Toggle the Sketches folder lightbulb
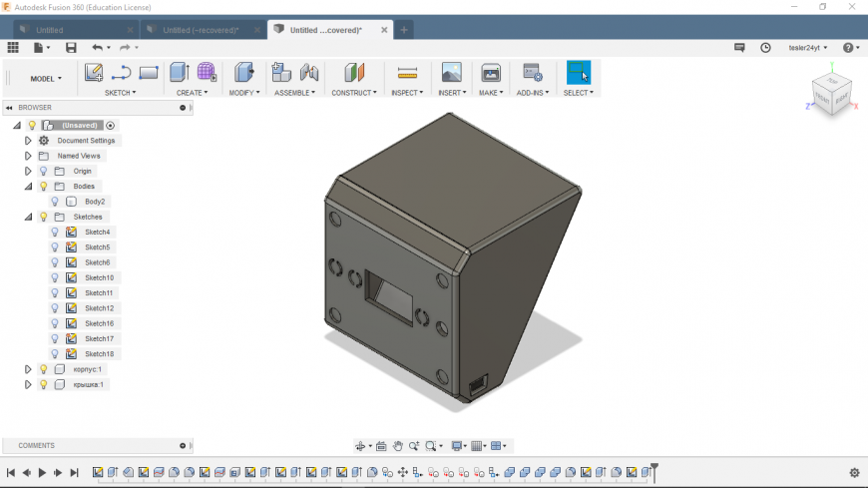Screen dimensions: 868x488 tap(44, 217)
